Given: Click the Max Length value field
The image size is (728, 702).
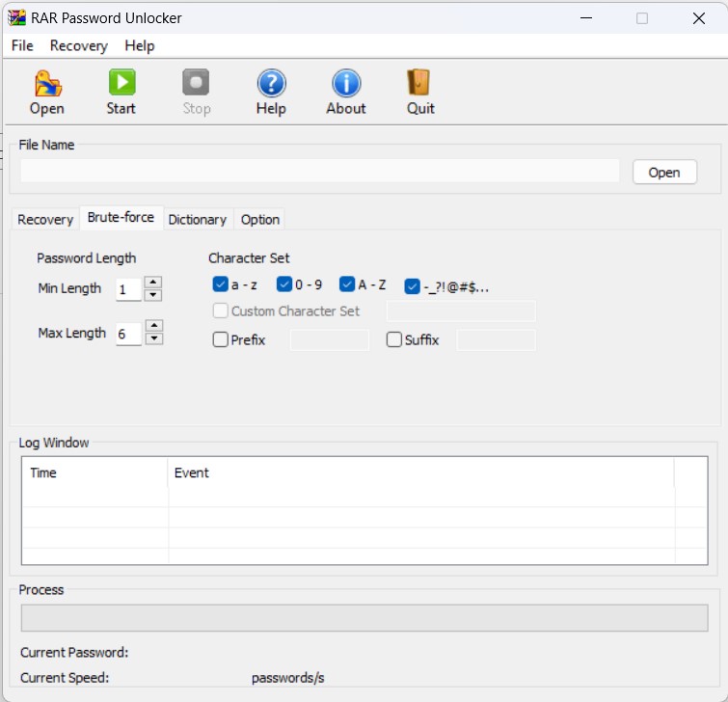Looking at the screenshot, I should (x=128, y=334).
